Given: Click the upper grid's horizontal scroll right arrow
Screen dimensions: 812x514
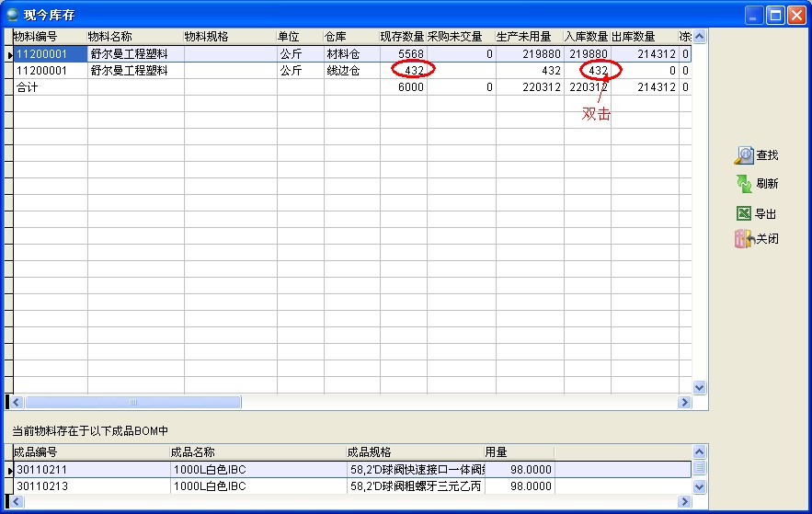Looking at the screenshot, I should (x=684, y=402).
